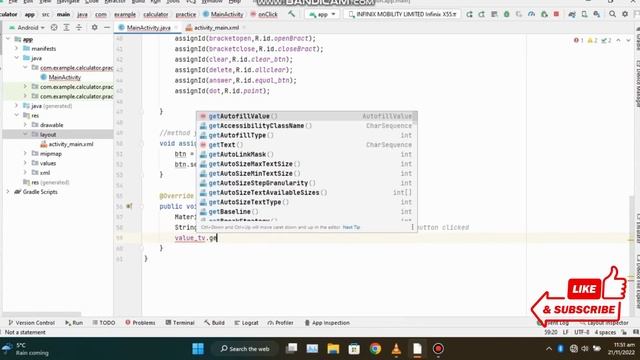The image size is (640, 360).
Task: Open the SDK Manager toolbar icon
Action: [x=597, y=14]
